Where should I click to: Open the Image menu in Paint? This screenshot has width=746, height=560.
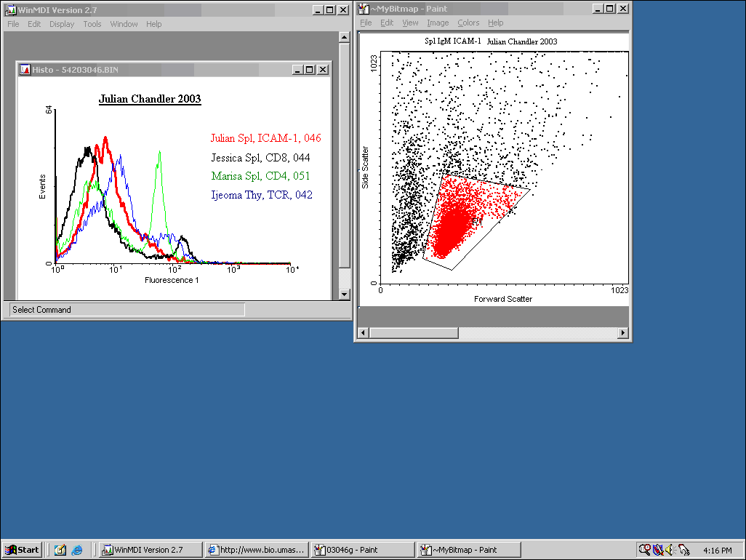pos(438,23)
